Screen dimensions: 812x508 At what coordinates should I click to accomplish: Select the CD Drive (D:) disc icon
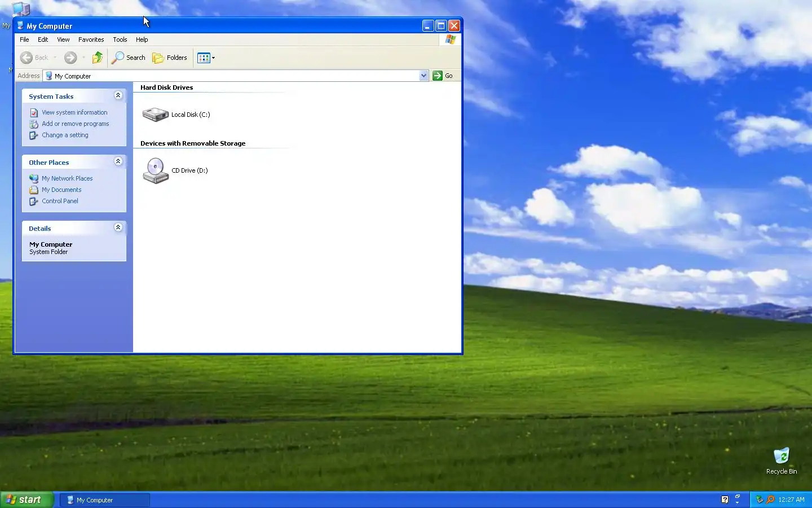click(155, 170)
